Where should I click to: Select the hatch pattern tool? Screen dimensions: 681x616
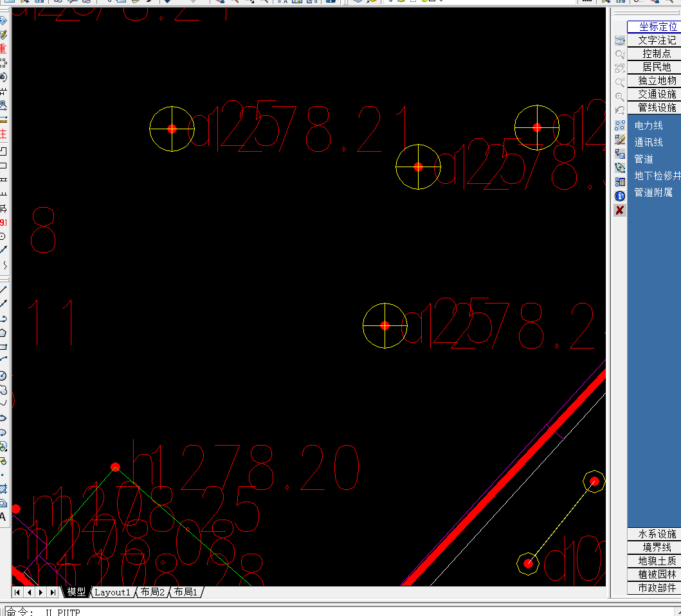(x=3, y=489)
